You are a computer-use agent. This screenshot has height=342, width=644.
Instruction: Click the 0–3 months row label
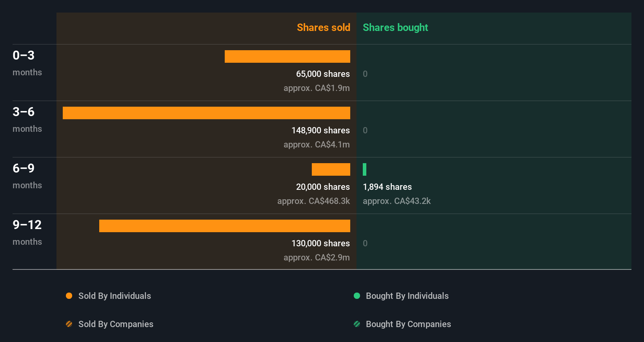[27, 63]
